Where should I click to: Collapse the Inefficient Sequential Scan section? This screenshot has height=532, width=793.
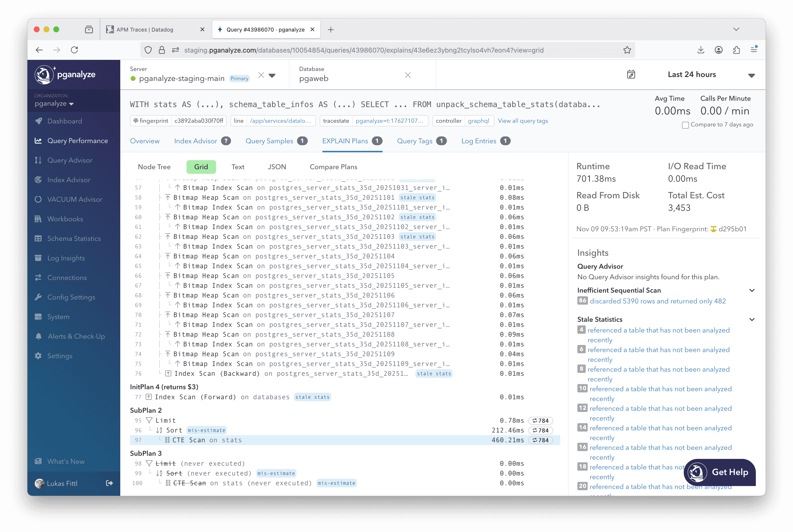point(752,290)
